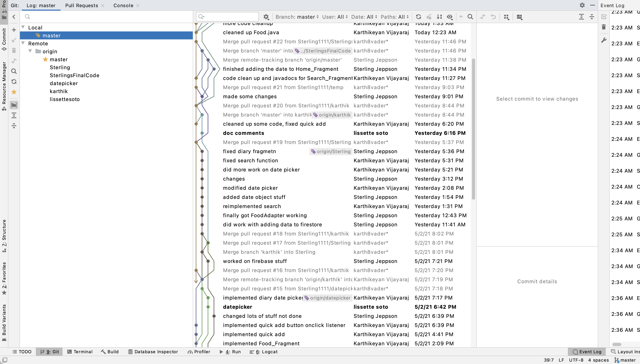Open Paths: All filter dropdown
640x364 pixels.
point(394,17)
